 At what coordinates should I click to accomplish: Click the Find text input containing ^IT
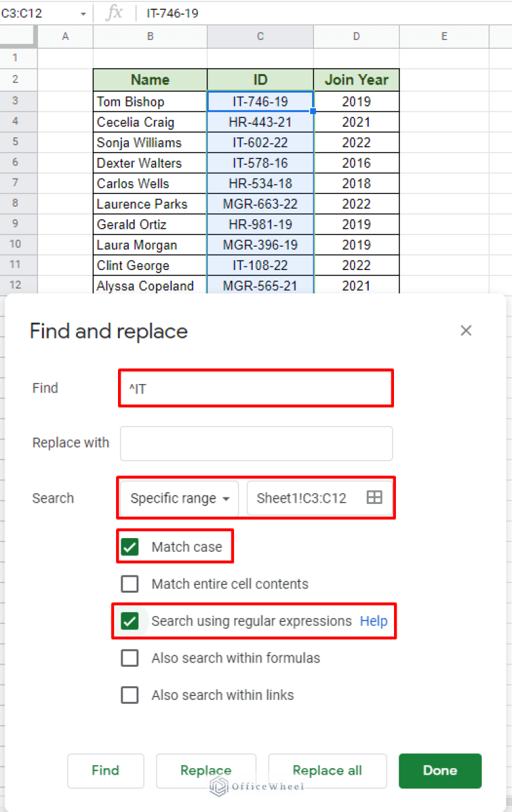pos(255,388)
